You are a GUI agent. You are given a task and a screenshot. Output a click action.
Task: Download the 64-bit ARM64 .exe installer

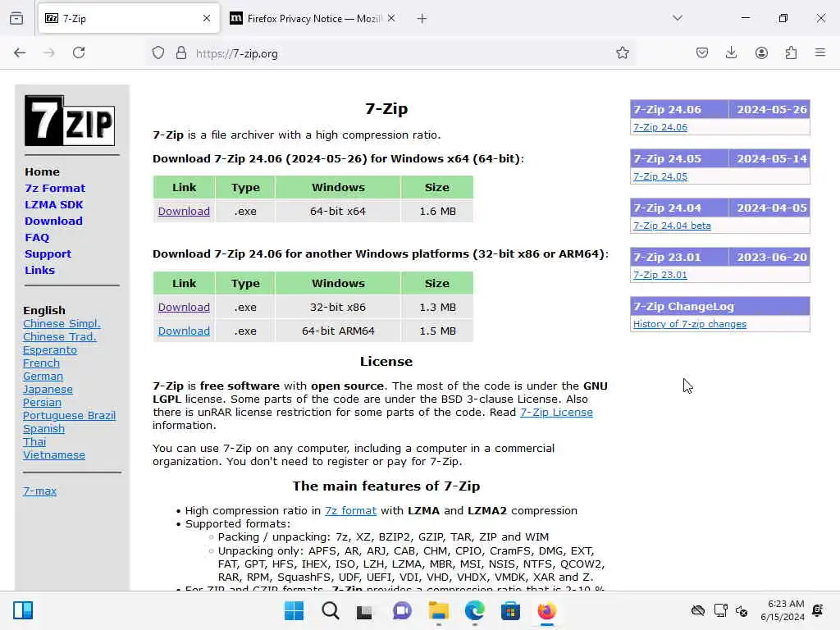[184, 331]
